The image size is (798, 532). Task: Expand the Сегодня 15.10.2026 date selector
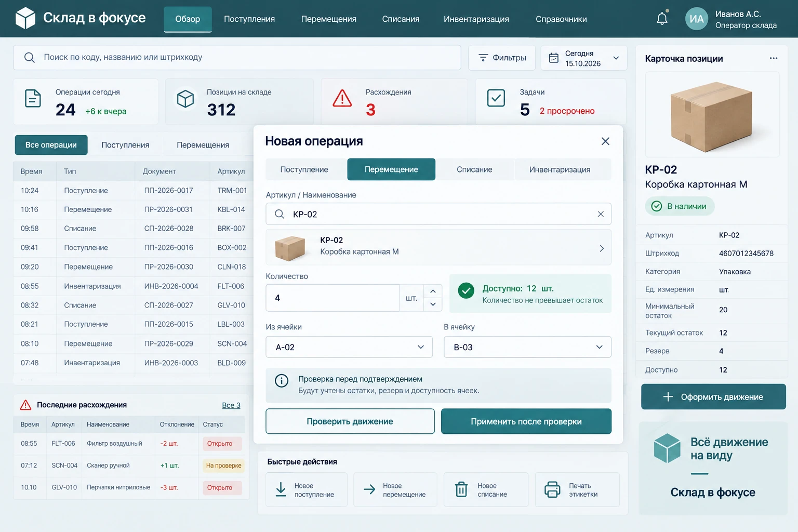[584, 58]
